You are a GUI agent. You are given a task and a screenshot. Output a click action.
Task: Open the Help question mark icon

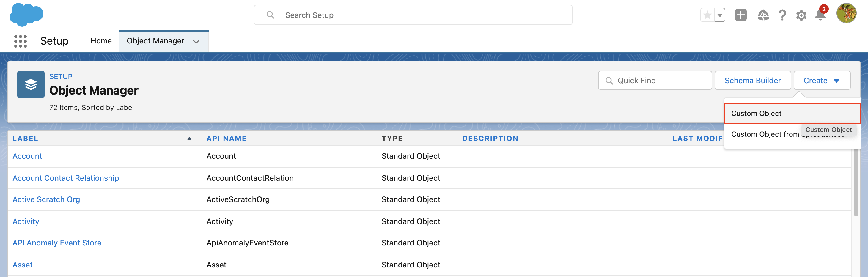coord(782,15)
